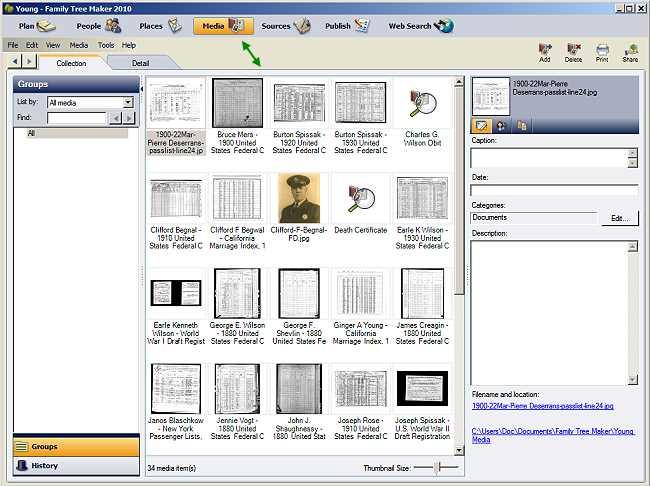Open the File menu
The image size is (650, 486).
click(13, 45)
